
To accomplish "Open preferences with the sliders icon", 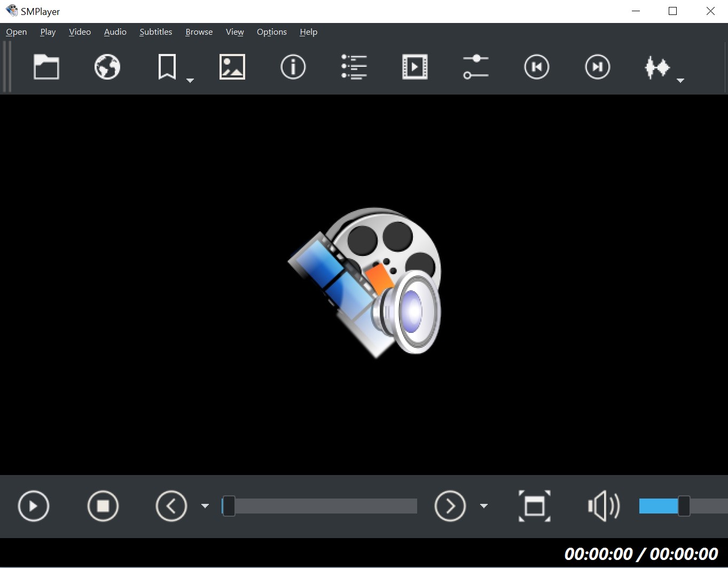I will (x=476, y=67).
